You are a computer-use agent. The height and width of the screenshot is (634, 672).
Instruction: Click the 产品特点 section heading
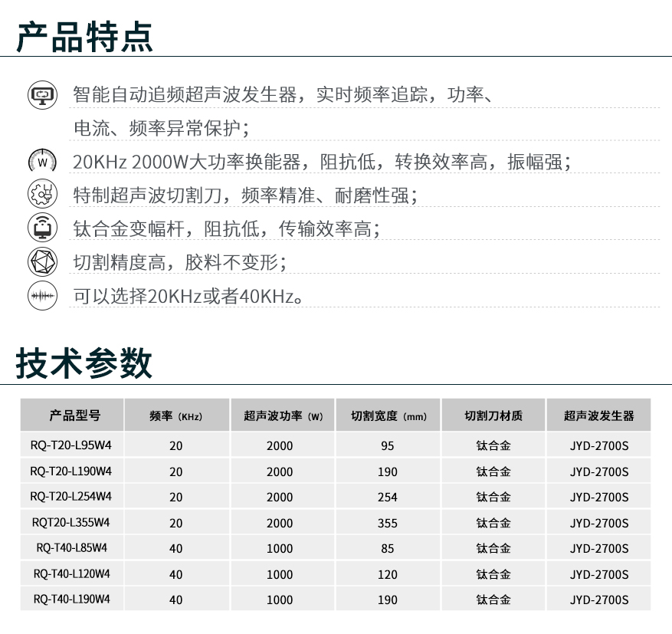click(84, 36)
